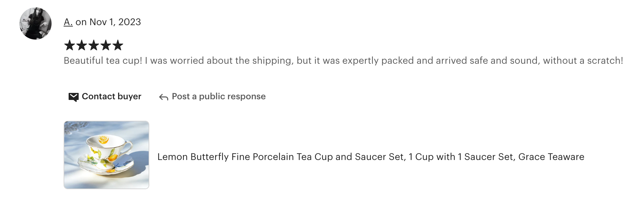
Task: Click the fourth rating star
Action: pyautogui.click(x=106, y=45)
